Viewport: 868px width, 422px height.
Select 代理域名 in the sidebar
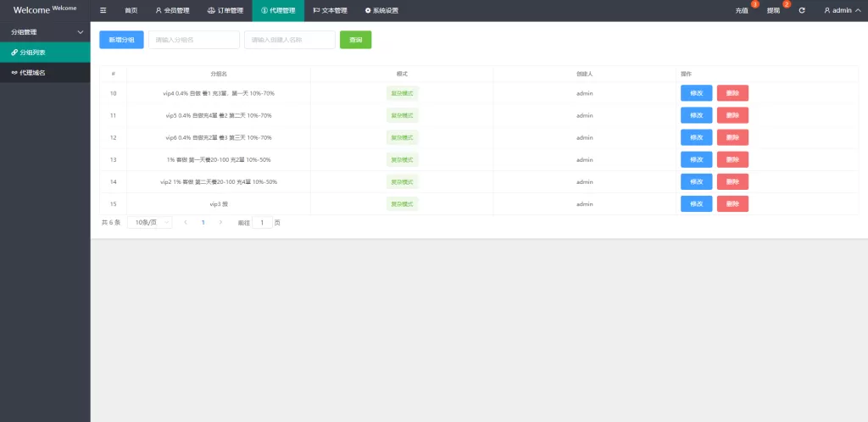(32, 73)
